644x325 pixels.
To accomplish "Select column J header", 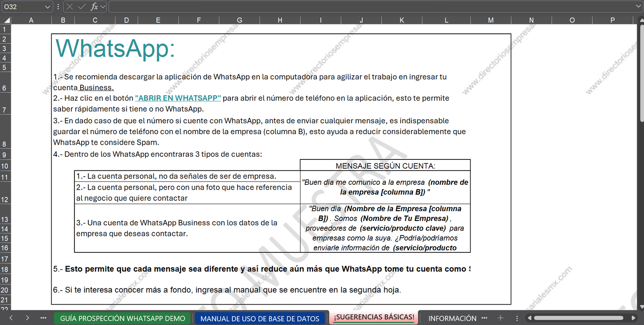I will 361,20.
